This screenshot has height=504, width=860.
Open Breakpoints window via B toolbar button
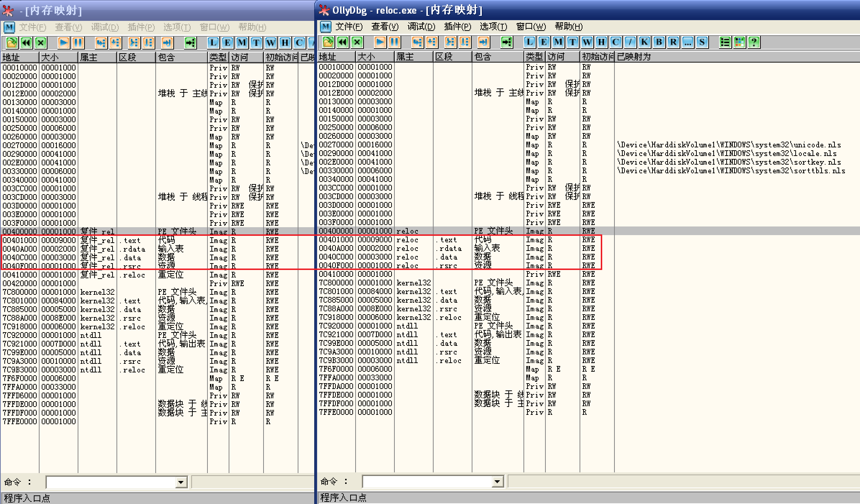pyautogui.click(x=659, y=42)
